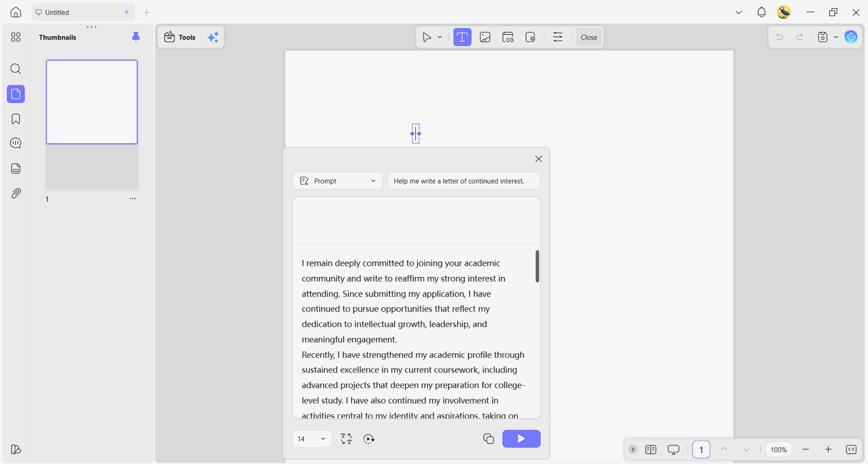This screenshot has width=868, height=464.
Task: Click the Save file icon
Action: coord(823,37)
